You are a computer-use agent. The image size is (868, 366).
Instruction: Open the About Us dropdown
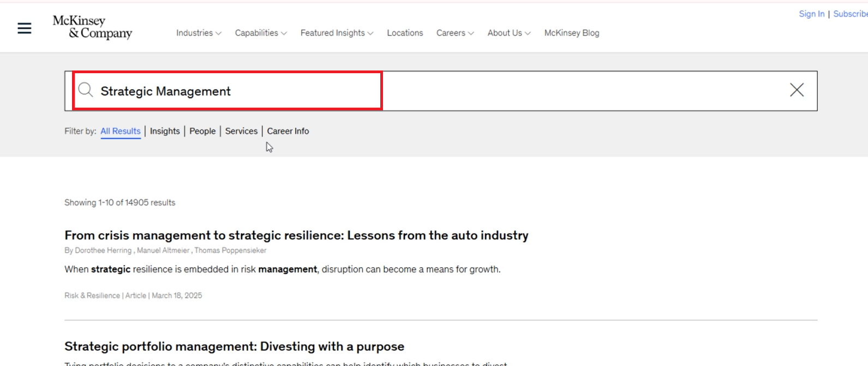pyautogui.click(x=508, y=33)
